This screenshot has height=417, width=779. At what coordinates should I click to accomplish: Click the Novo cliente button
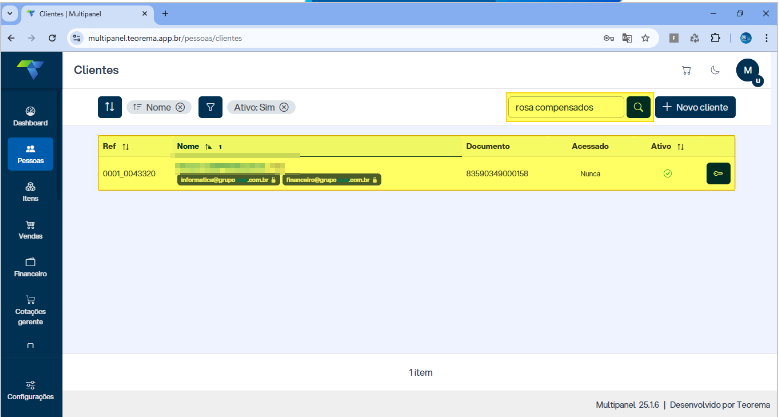point(695,107)
